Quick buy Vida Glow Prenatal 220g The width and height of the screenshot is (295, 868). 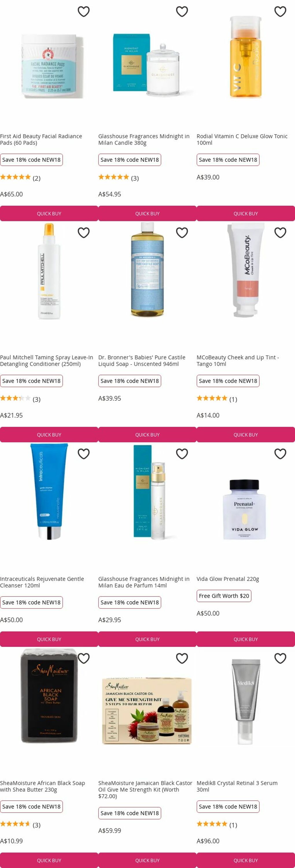point(246,639)
